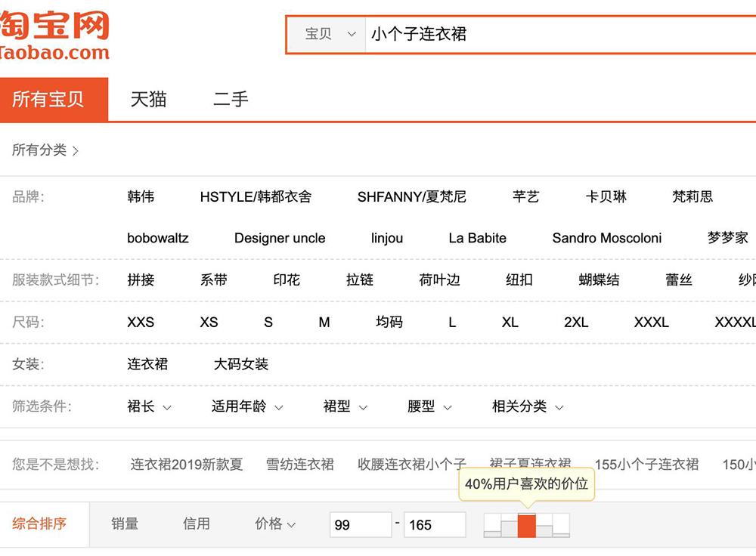756x556 pixels.
Task: Filter by brand HSTYLE/韩都衣舍
Action: [x=256, y=197]
